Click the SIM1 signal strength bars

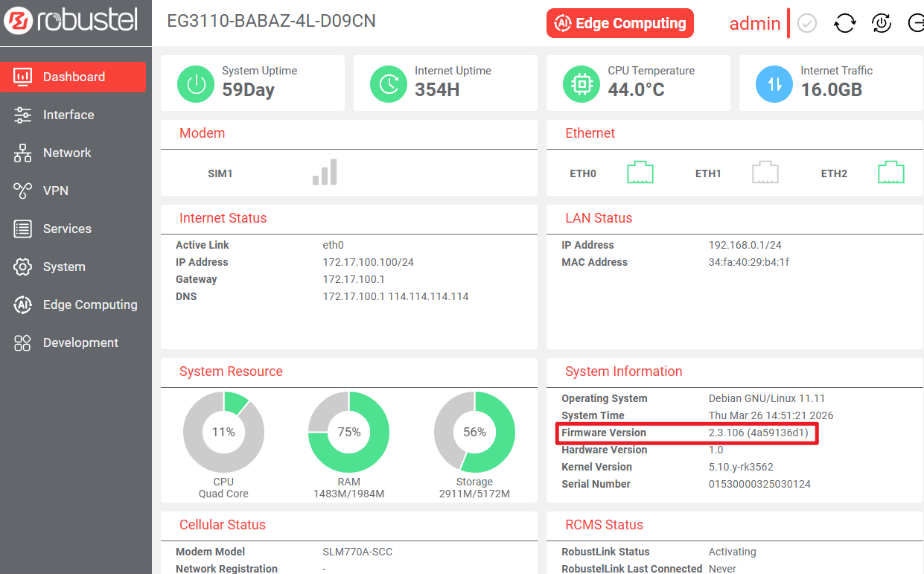(x=325, y=172)
